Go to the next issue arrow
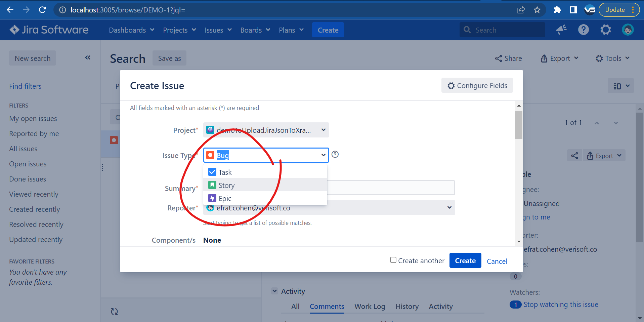Viewport: 644px width, 322px height. click(x=616, y=123)
